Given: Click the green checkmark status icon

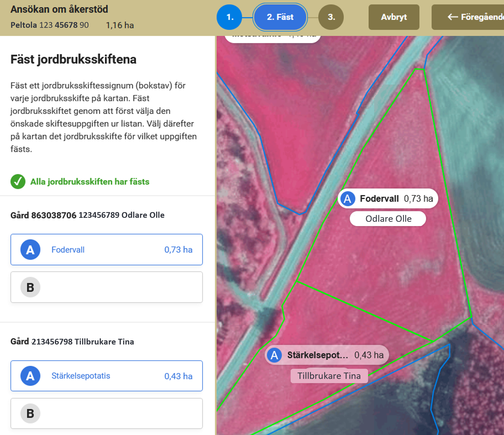Looking at the screenshot, I should pos(18,181).
